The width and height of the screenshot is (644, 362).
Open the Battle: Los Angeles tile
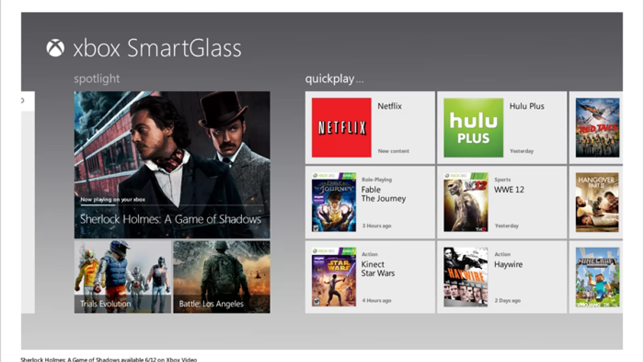coord(222,277)
